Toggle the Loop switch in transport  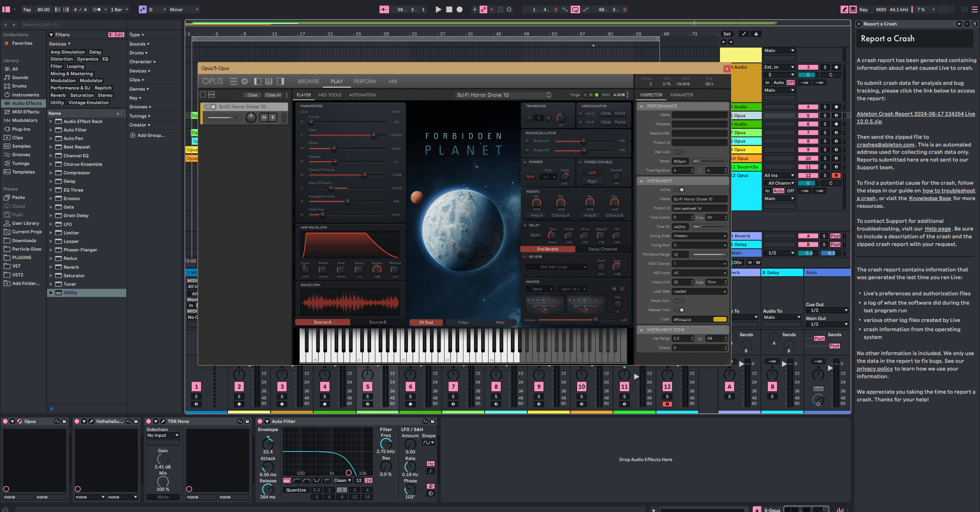(x=575, y=10)
